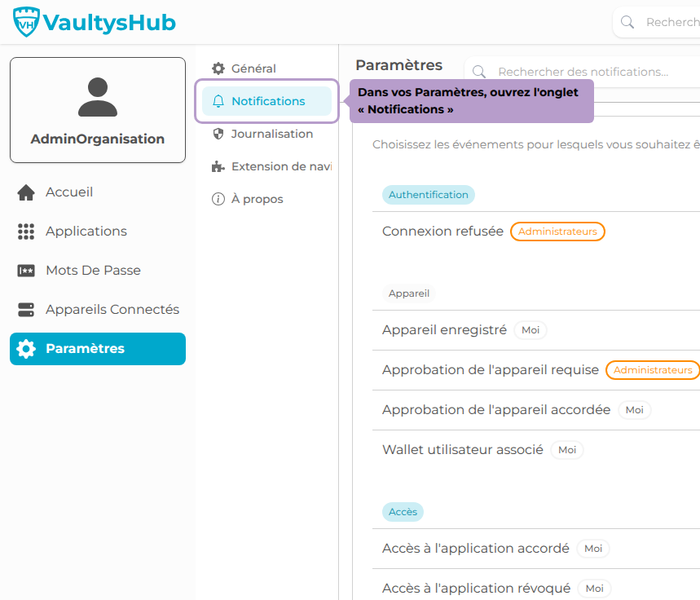
Task: Click the Général gear icon
Action: pos(218,68)
